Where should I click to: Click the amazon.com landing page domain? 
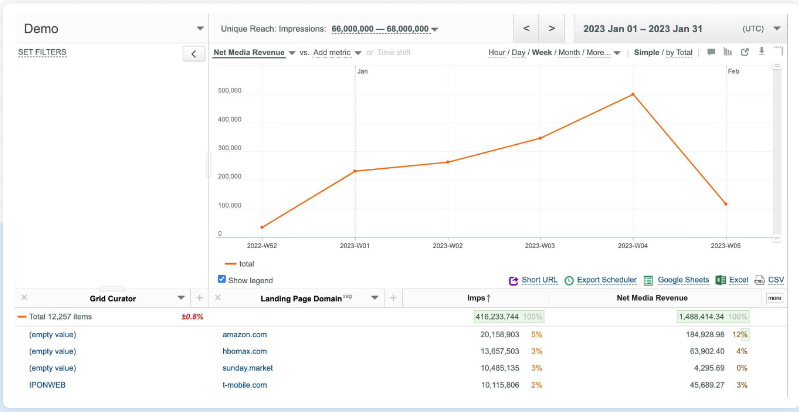(x=244, y=334)
